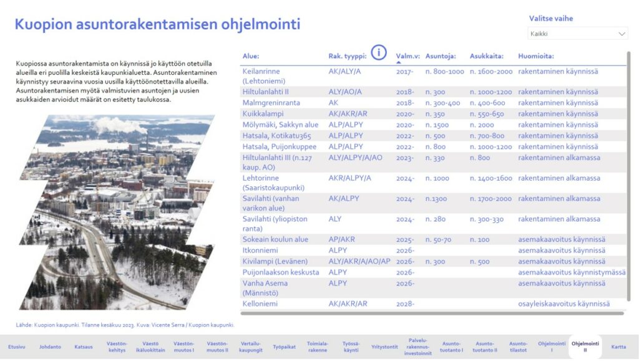Open the Kartta tab

click(x=618, y=347)
